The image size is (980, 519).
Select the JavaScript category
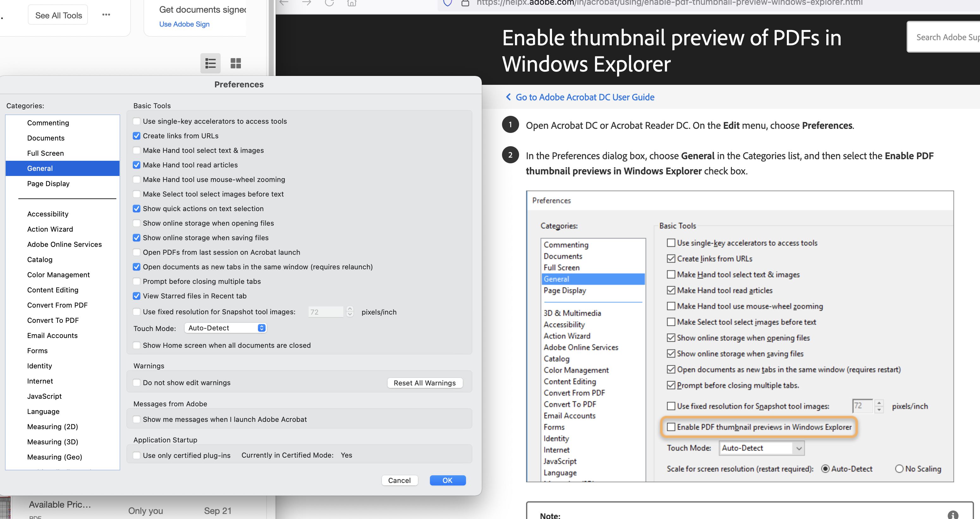pos(44,396)
